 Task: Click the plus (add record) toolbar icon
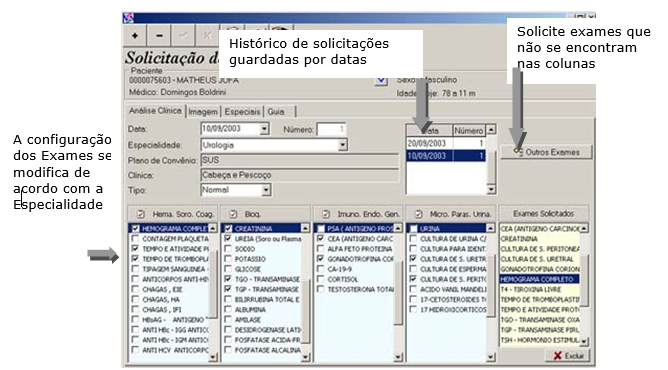click(x=135, y=35)
